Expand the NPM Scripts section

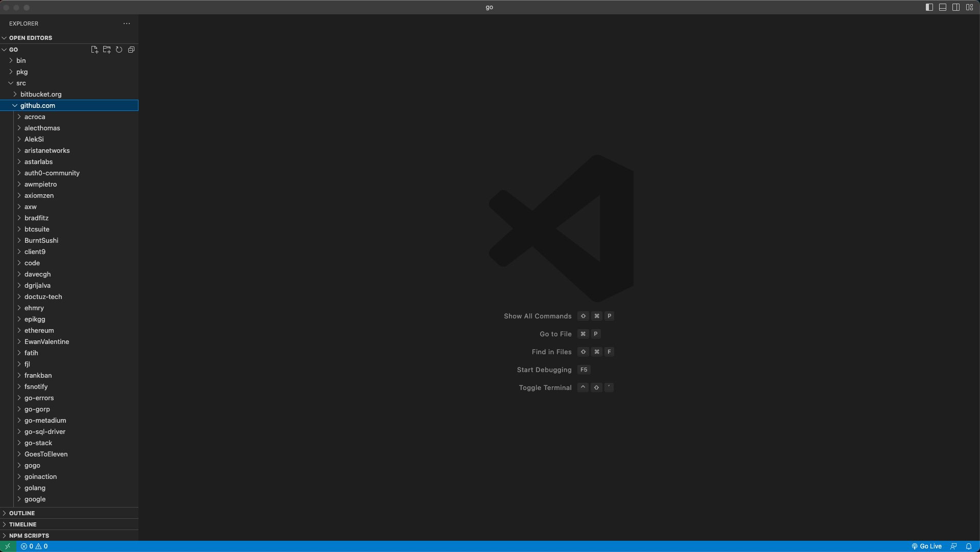69,536
